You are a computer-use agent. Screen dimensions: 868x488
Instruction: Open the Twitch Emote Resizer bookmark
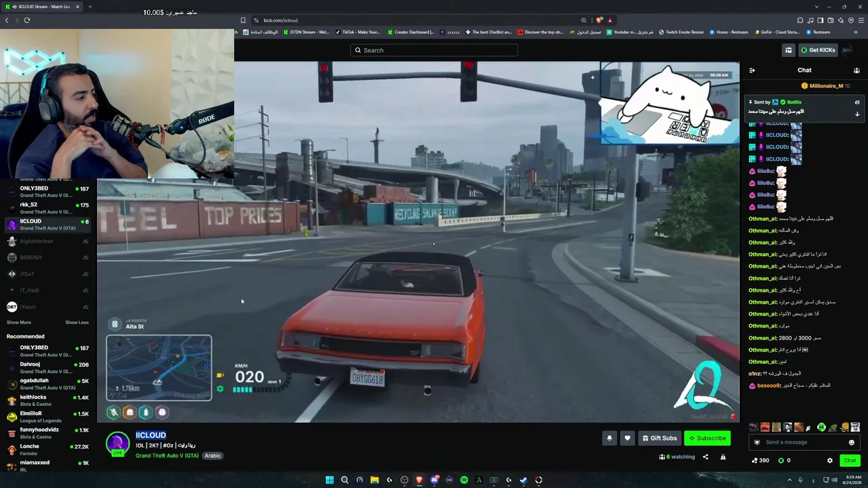point(681,32)
